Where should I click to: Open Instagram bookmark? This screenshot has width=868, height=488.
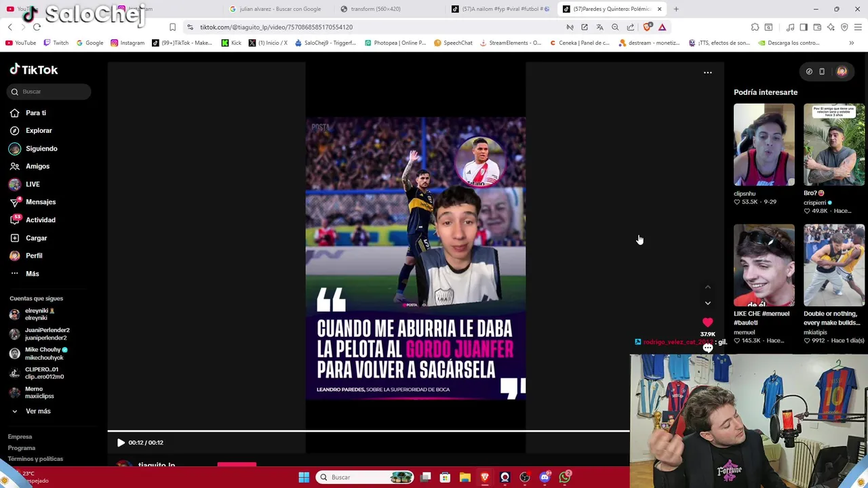pyautogui.click(x=127, y=43)
